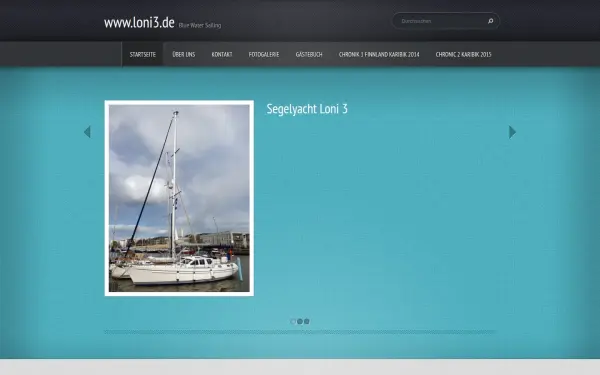Image resolution: width=600 pixels, height=375 pixels.
Task: Advance to next slide arrow
Action: tap(512, 132)
